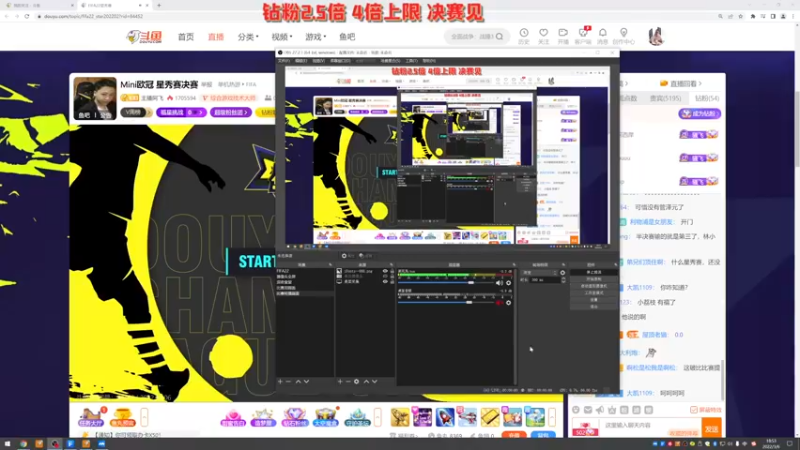Viewport: 800px width, 450px height.
Task: Unmute the second mixer channel red speaker icon
Action: click(499, 303)
